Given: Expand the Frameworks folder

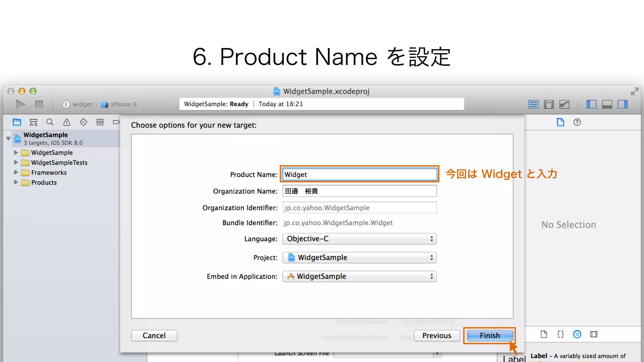Looking at the screenshot, I should (x=16, y=173).
